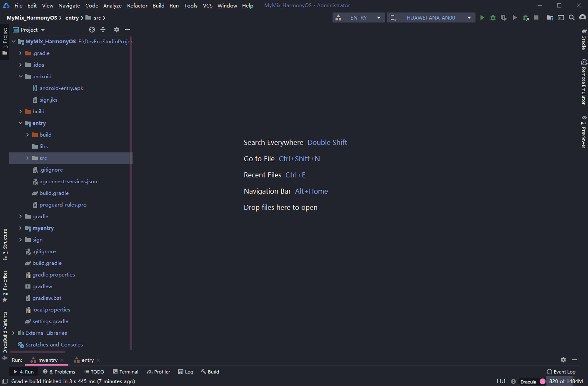This screenshot has width=588, height=386.
Task: Expand the myentry module
Action: (x=20, y=228)
